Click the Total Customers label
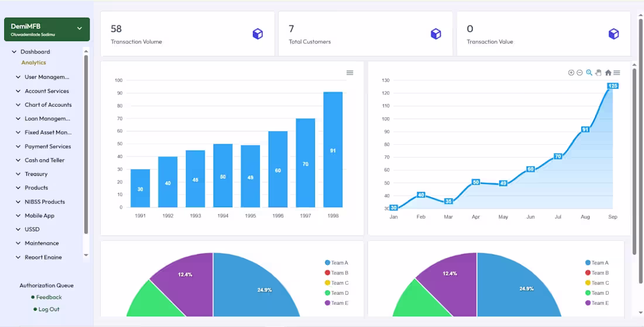The image size is (644, 327). tap(309, 42)
